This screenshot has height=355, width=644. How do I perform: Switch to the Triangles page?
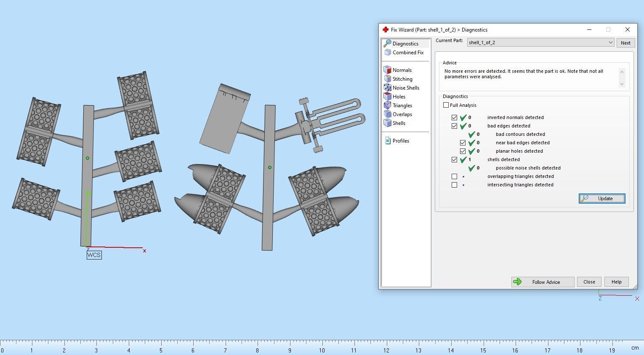pyautogui.click(x=402, y=106)
